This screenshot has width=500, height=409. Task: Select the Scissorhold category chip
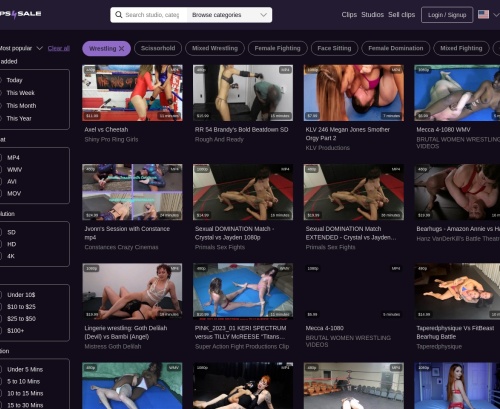click(158, 48)
